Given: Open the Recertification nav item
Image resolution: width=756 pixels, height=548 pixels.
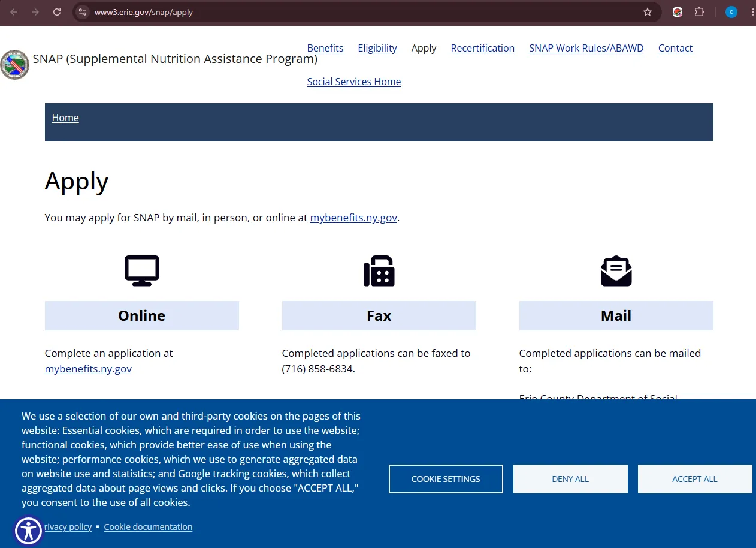Looking at the screenshot, I should (483, 48).
